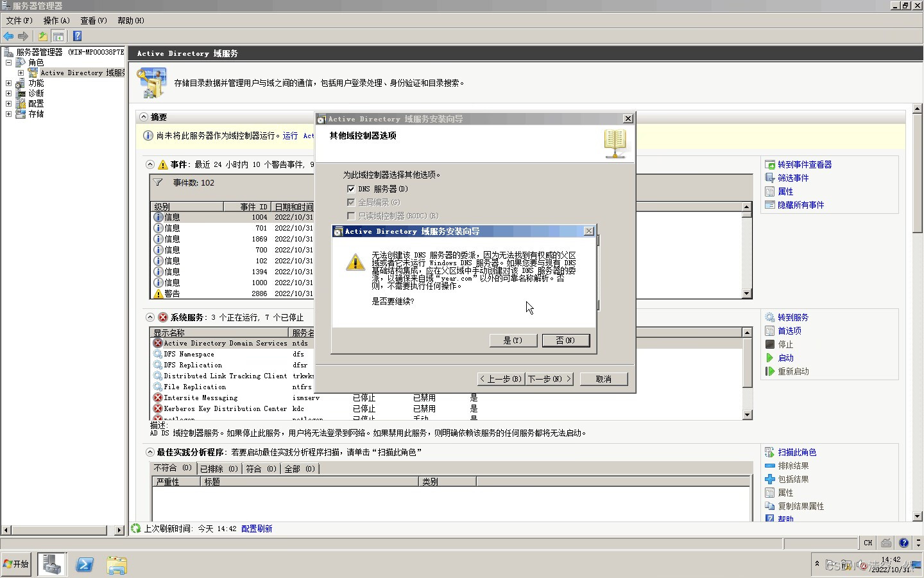Image resolution: width=924 pixels, height=578 pixels.
Task: Open the 帮助(H) menu
Action: (131, 21)
